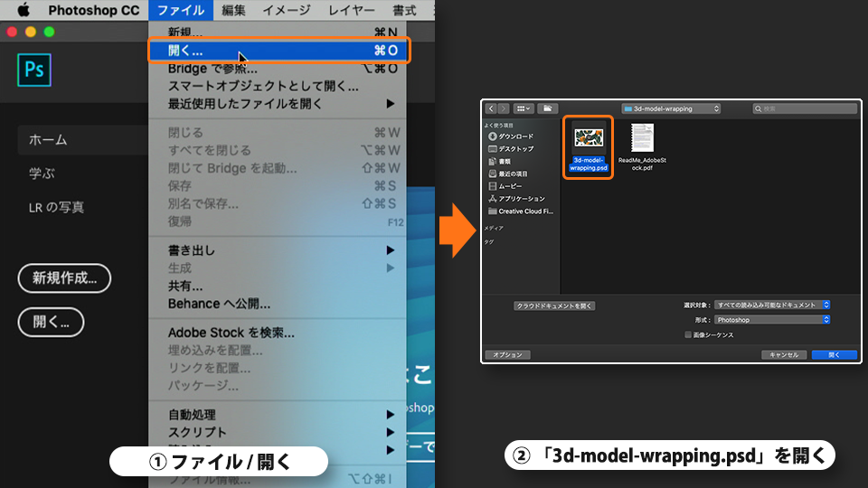Click クラウドドキュメントを開く button

(554, 306)
